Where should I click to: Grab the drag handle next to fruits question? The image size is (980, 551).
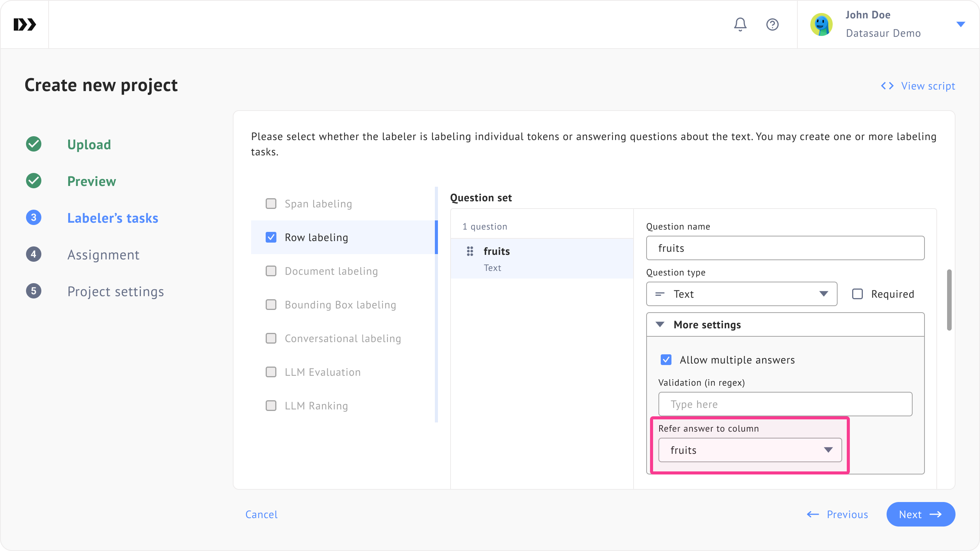[470, 251]
